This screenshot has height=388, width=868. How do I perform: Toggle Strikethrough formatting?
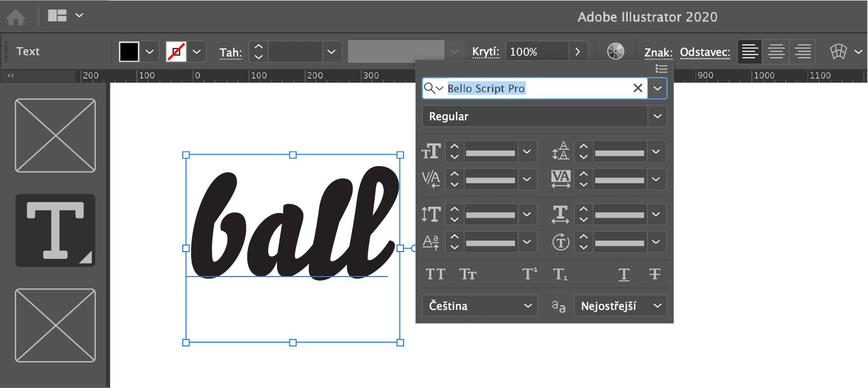pyautogui.click(x=655, y=274)
